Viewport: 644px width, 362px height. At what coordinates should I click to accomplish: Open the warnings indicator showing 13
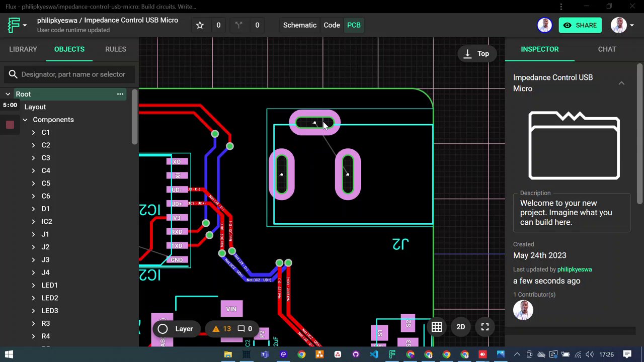coord(221,329)
